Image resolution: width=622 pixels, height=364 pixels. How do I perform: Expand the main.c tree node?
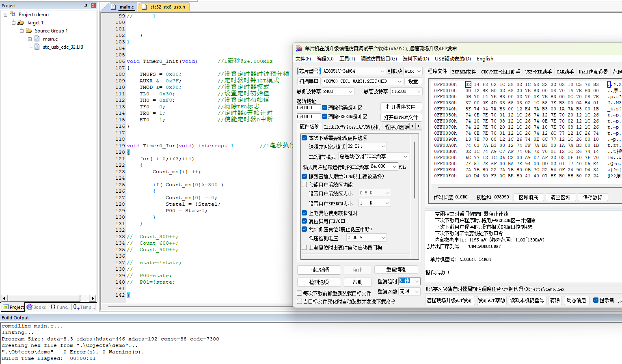click(x=30, y=39)
